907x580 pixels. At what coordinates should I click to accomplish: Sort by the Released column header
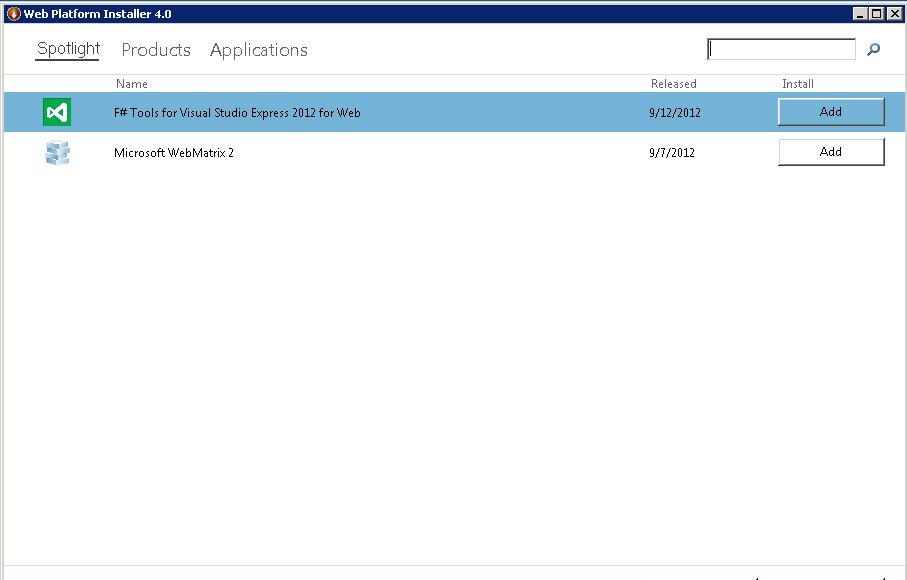click(673, 84)
